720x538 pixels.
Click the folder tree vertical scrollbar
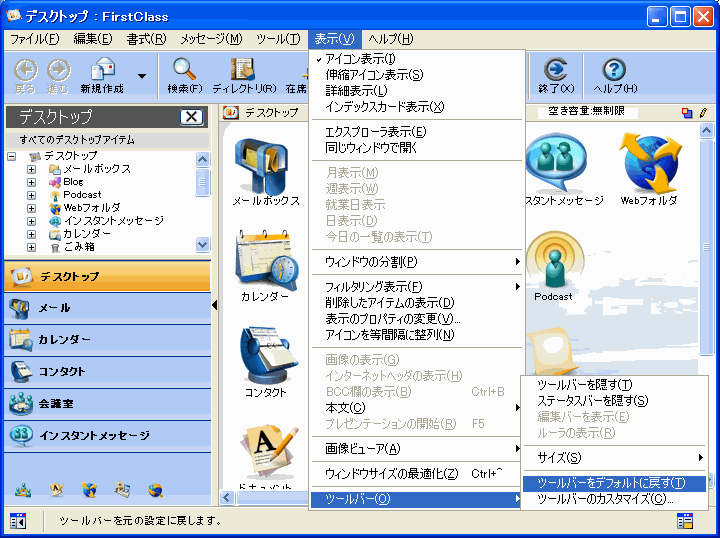click(203, 202)
